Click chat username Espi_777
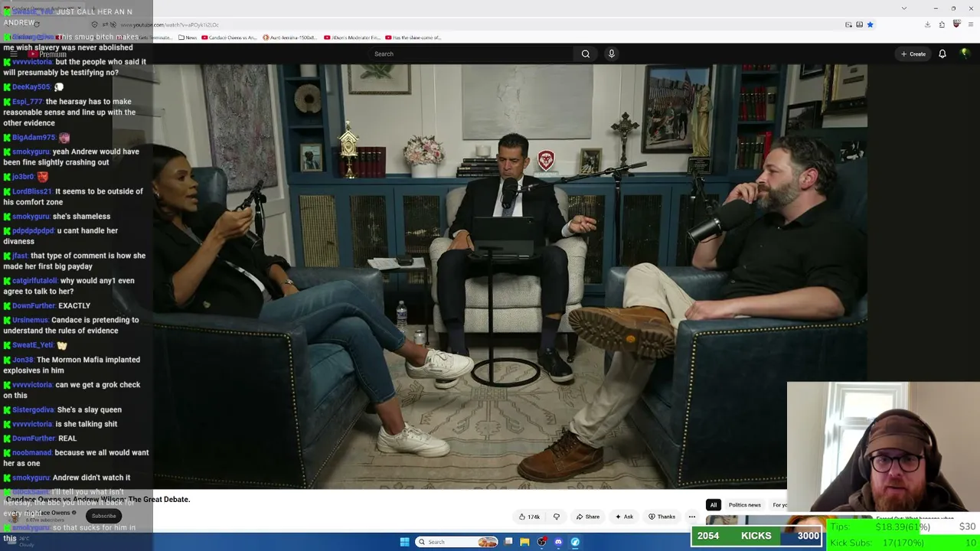Screen dimensions: 980x551 click(x=28, y=101)
